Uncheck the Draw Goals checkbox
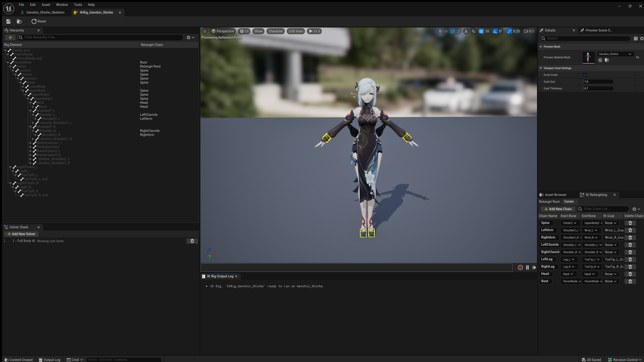Screen dimensions: 644x362 pyautogui.click(x=584, y=75)
